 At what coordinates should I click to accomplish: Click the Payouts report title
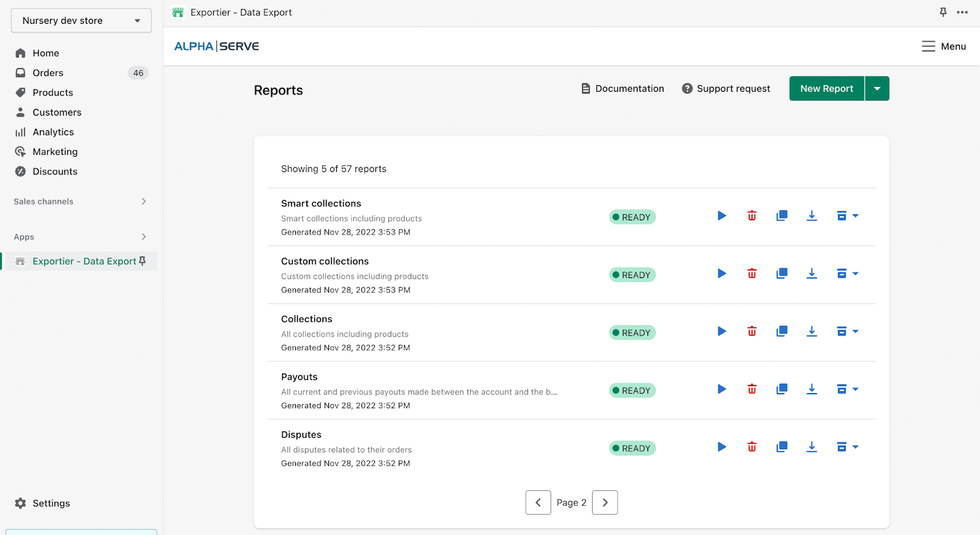pyautogui.click(x=300, y=377)
